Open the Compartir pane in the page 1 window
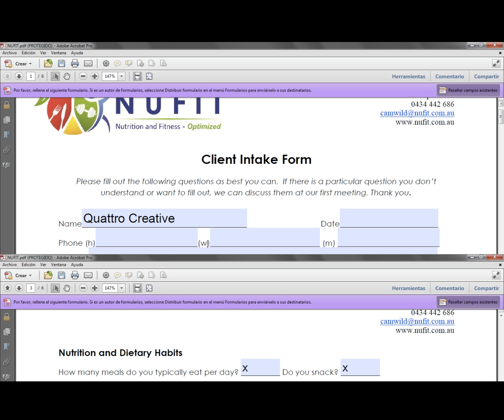This screenshot has width=504, height=420. click(487, 76)
